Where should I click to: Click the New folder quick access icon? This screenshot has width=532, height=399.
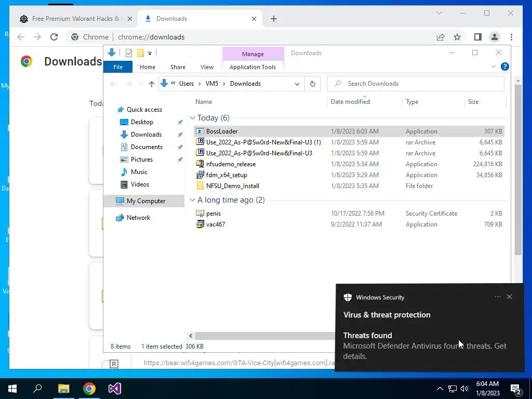[140, 53]
